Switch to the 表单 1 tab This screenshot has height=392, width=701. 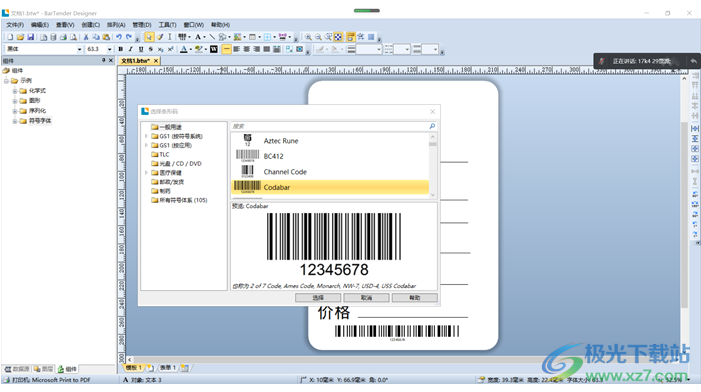tap(168, 368)
